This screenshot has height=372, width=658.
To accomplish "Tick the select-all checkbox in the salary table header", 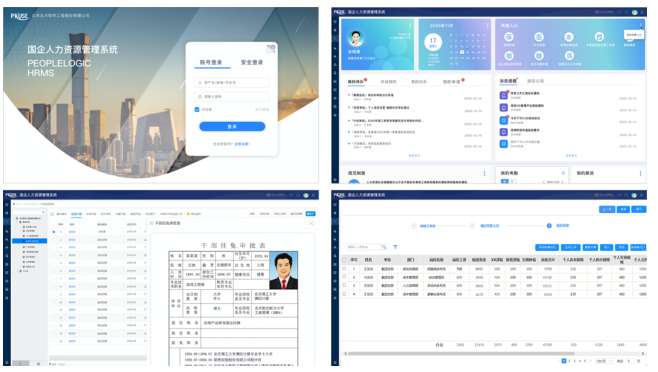I will pyautogui.click(x=344, y=260).
